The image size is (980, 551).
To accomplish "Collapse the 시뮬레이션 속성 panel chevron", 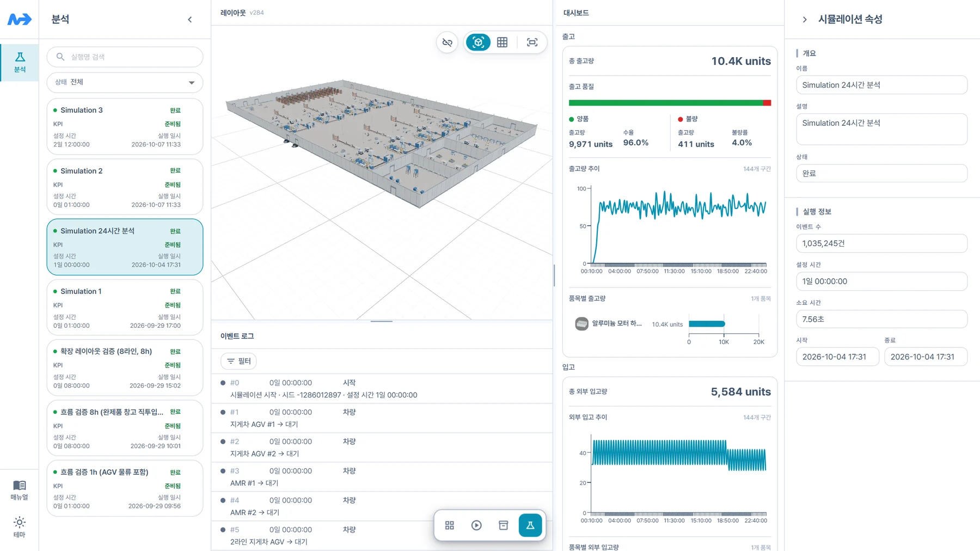I will [805, 20].
